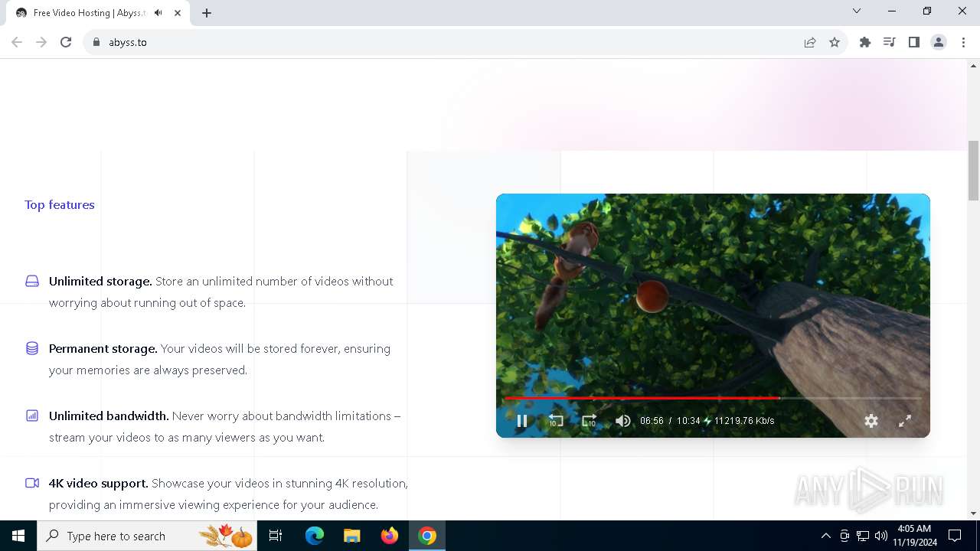Open system volume tray icon
Viewport: 980px width, 551px height.
click(881, 536)
